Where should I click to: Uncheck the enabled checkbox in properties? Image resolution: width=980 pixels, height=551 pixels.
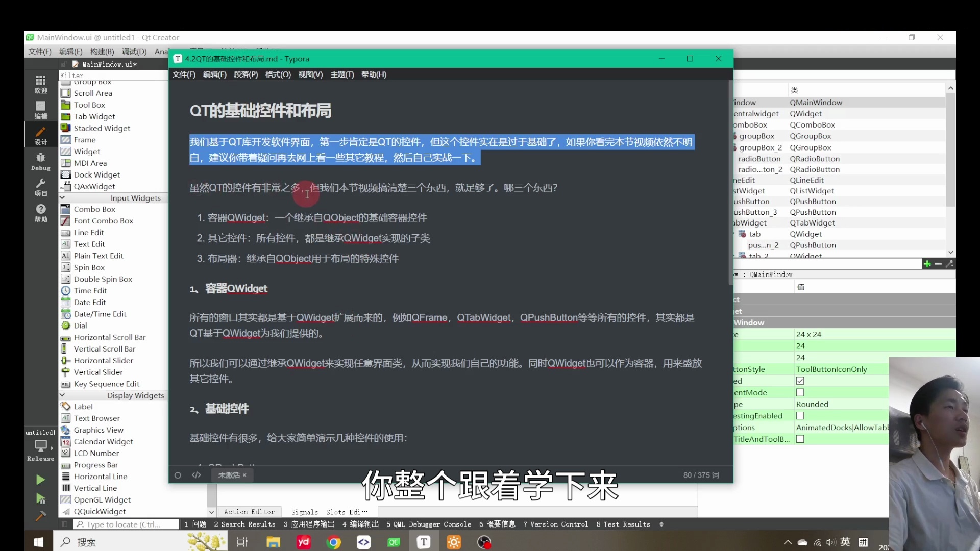(800, 381)
